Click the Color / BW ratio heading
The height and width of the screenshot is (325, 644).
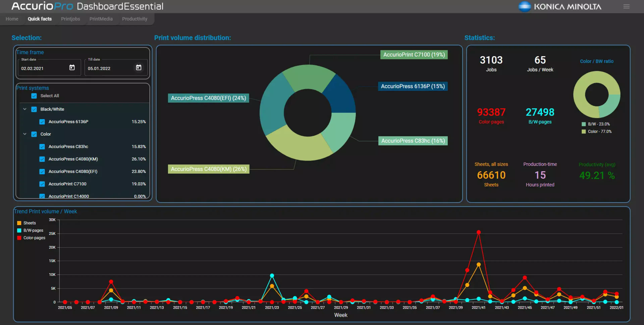[x=597, y=62]
